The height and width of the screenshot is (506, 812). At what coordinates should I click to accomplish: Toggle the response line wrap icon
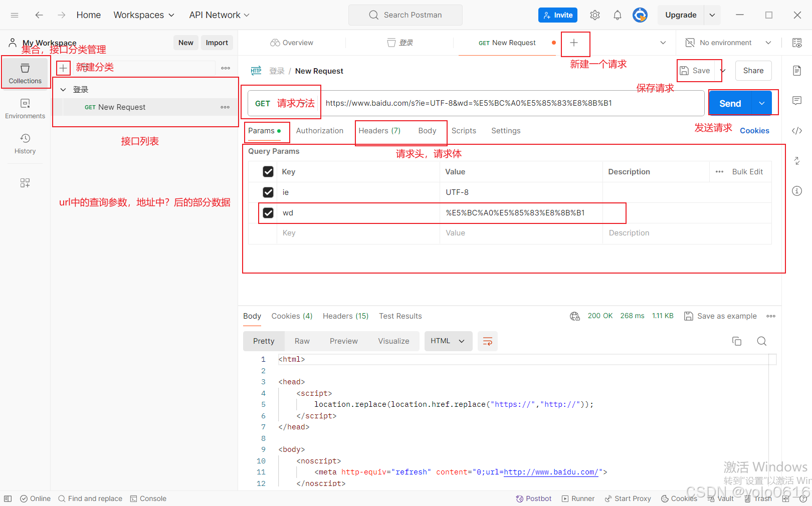[x=487, y=341]
